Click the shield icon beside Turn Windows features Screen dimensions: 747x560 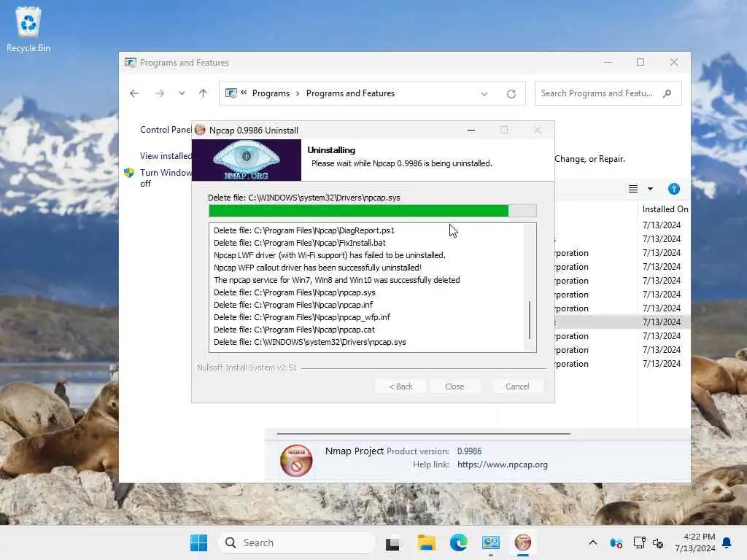[x=129, y=172]
